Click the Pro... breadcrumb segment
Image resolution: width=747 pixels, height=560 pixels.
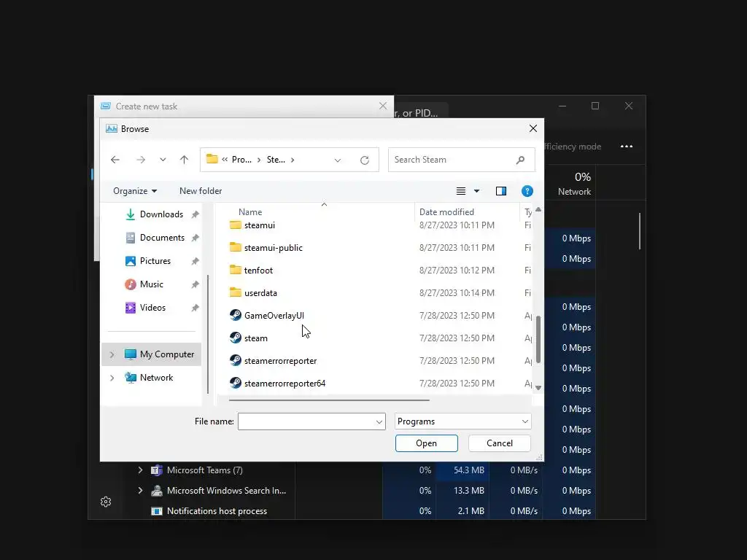pos(241,160)
